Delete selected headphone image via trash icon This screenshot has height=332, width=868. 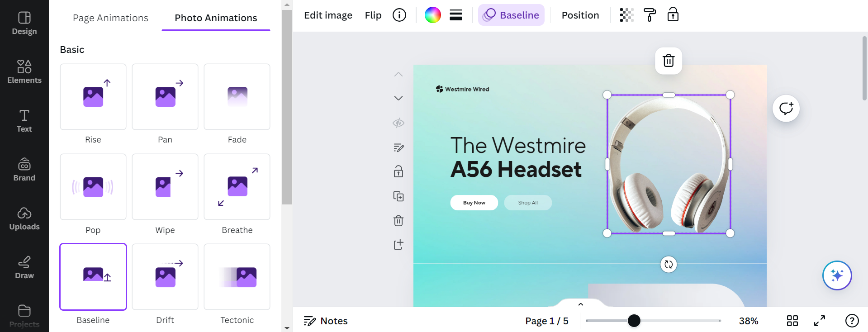tap(669, 61)
